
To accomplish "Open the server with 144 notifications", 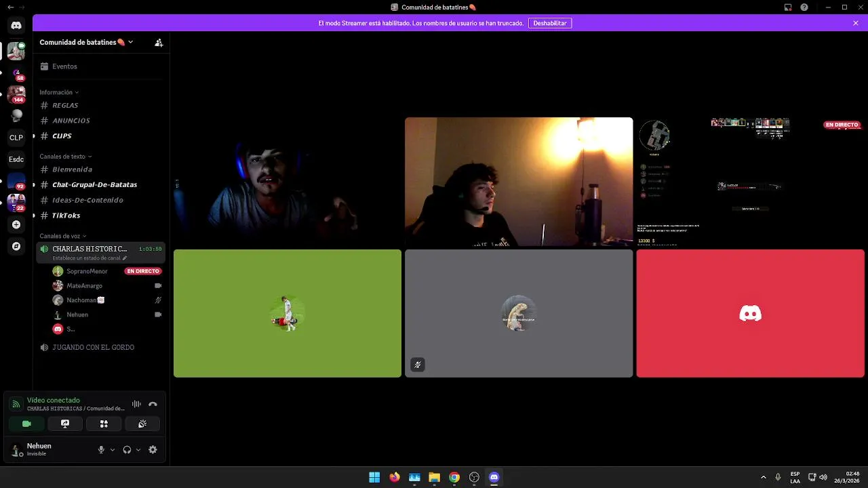I will (x=16, y=94).
